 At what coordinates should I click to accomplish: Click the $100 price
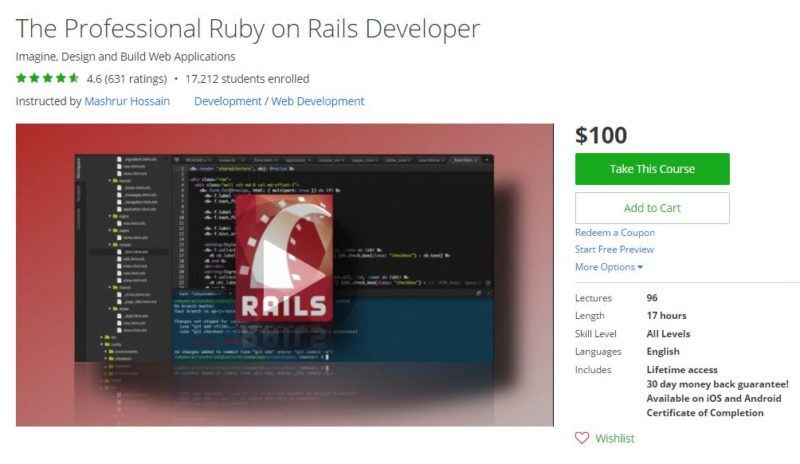[x=601, y=135]
